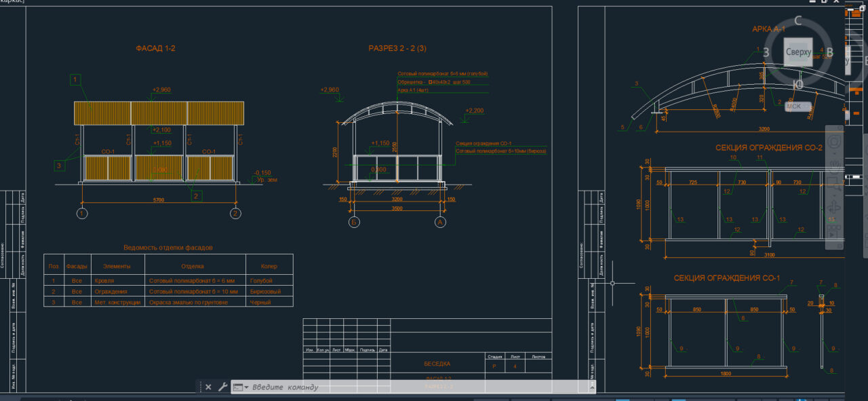Select СЕКЦИЯ ОГРАЖДЕНИЯ СО-1 heading
868x401 pixels.
[x=727, y=278]
